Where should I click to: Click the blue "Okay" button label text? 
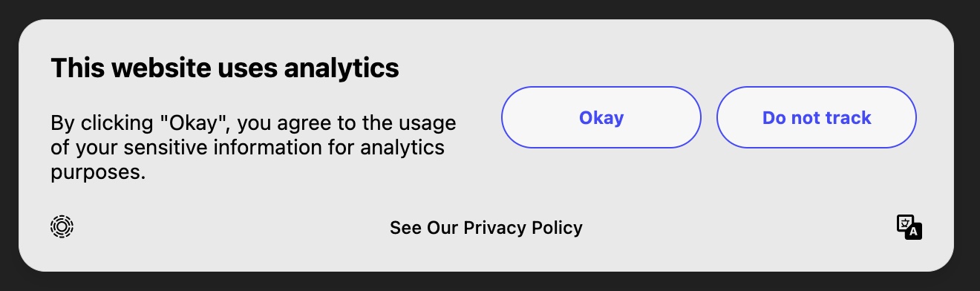(601, 117)
